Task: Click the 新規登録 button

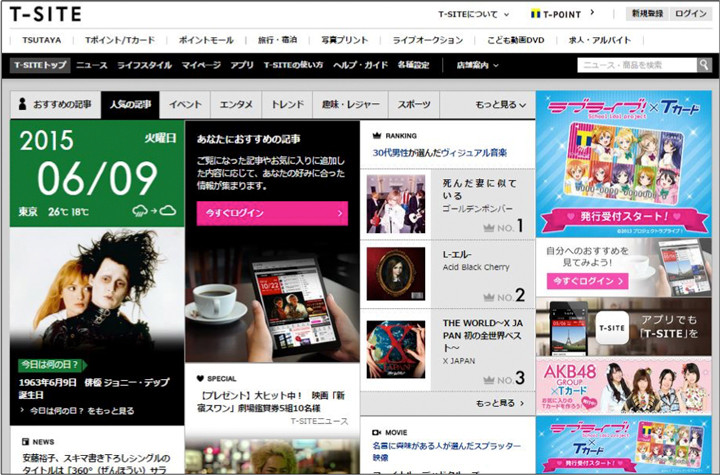Action: 648,14
